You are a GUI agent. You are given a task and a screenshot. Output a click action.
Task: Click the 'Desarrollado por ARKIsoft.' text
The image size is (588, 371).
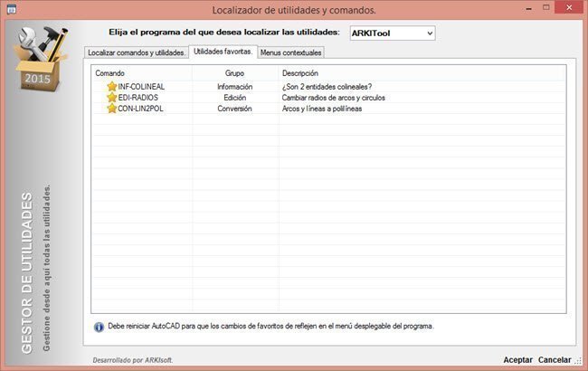point(133,360)
